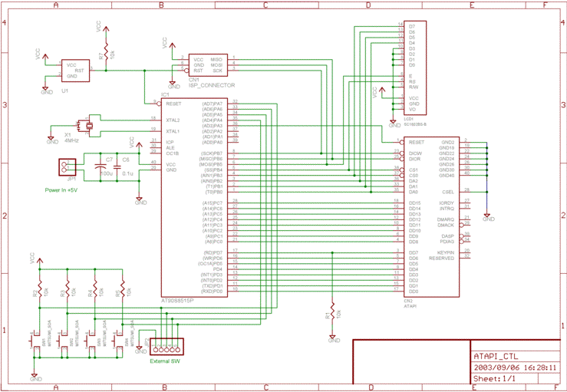Select the JP2 five-pin header
567x392 pixels.
pos(166,346)
